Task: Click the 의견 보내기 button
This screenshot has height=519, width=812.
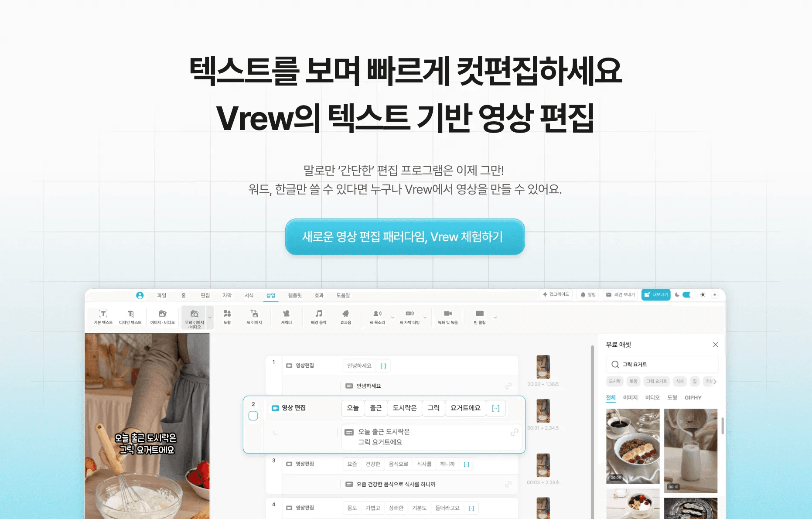Action: pos(621,295)
